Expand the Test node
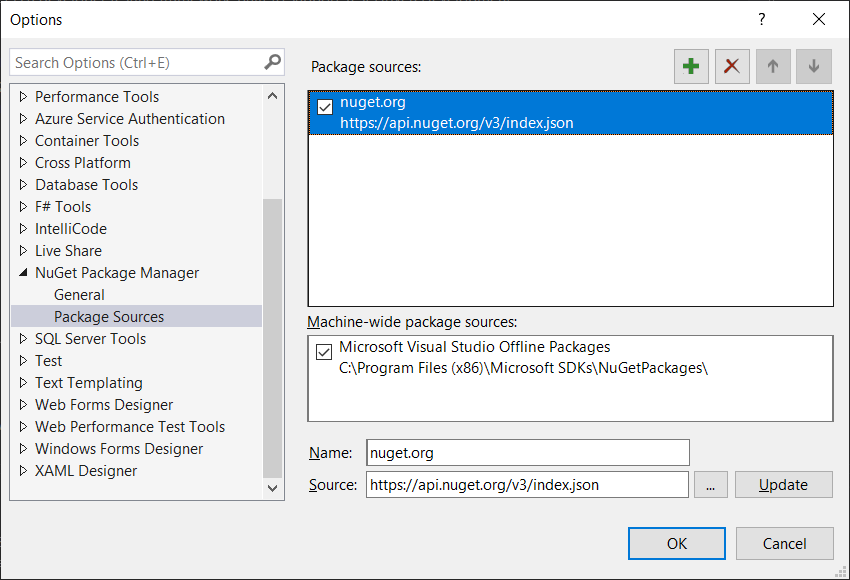 tap(23, 360)
